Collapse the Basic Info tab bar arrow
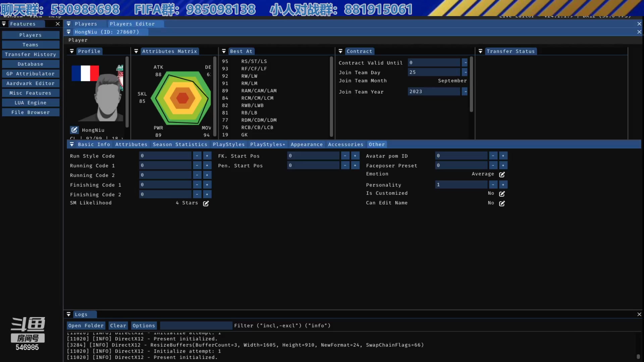This screenshot has height=362, width=644. point(72,144)
